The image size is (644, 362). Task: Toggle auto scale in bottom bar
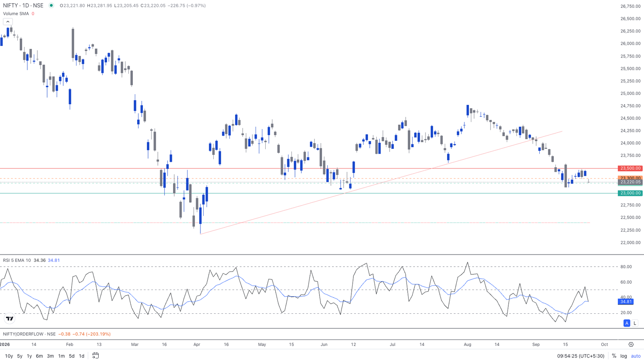(636, 356)
